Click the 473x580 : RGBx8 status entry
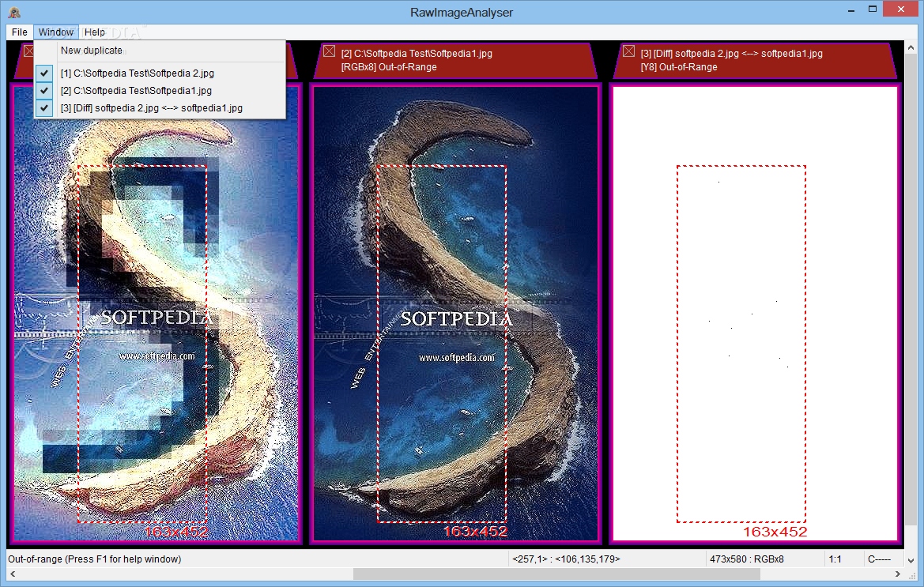This screenshot has width=924, height=587. (x=747, y=559)
